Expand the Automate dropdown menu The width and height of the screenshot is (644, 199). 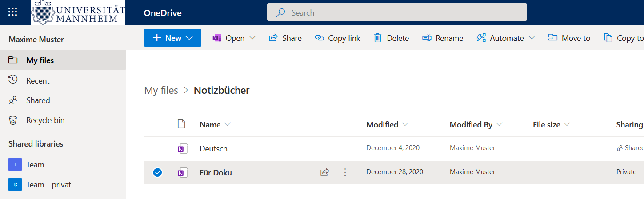pyautogui.click(x=532, y=38)
